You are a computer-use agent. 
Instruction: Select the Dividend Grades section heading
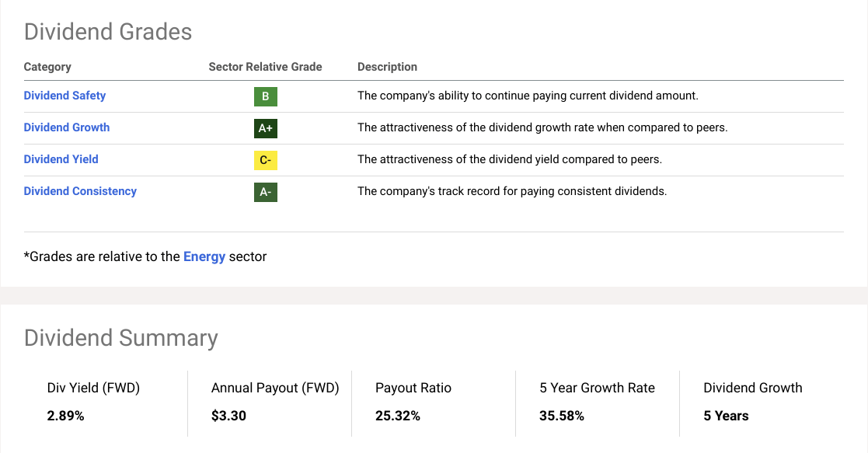108,33
